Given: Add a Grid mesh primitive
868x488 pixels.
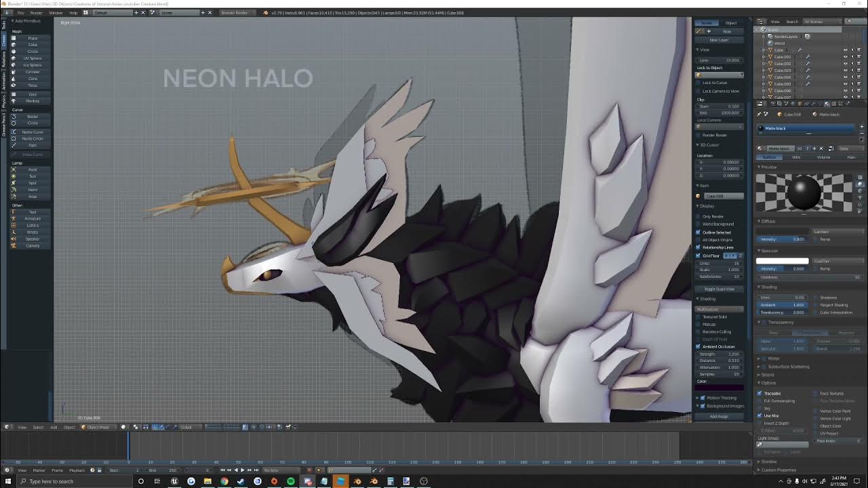Looking at the screenshot, I should [x=32, y=94].
